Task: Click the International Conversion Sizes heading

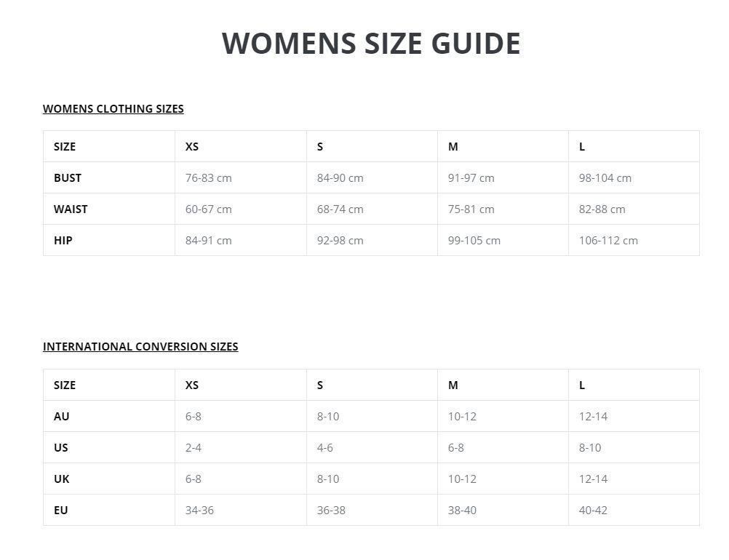Action: point(140,346)
